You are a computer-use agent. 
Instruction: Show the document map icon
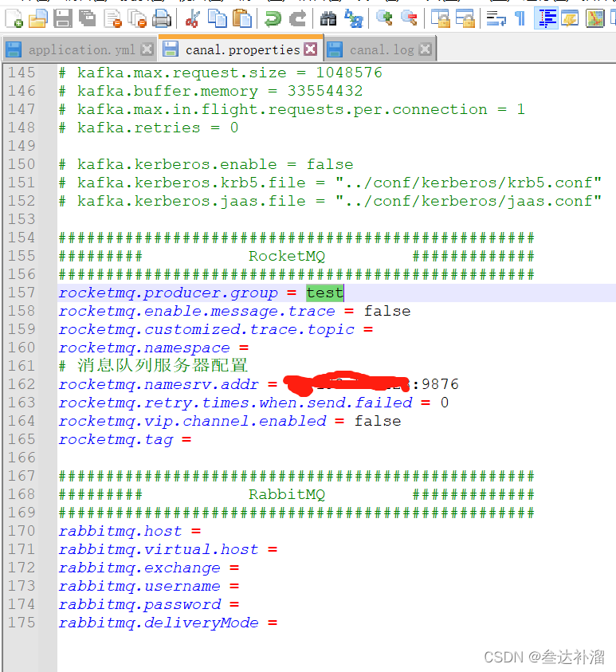(595, 19)
